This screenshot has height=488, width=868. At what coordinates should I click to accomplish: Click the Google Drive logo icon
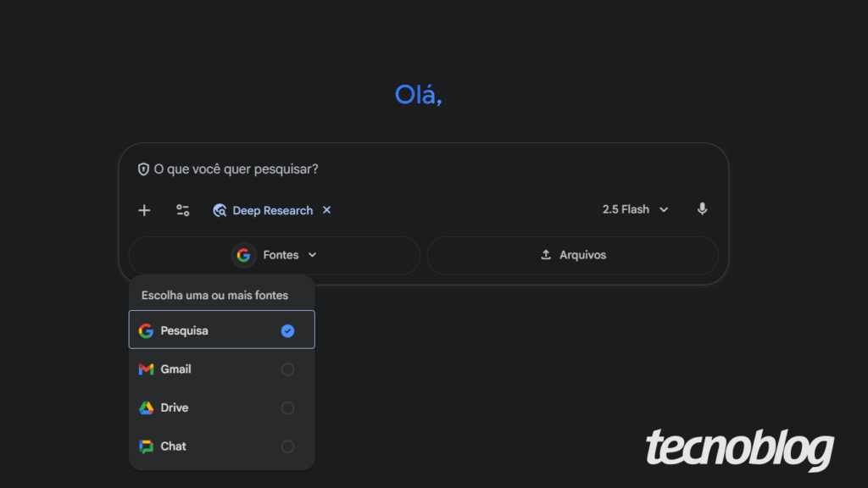point(146,408)
